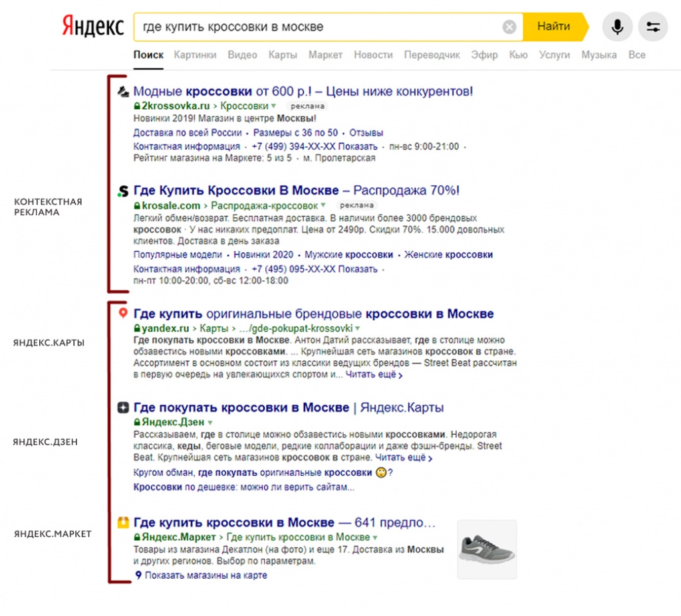Open Женские кроссовки sitelink
The height and width of the screenshot is (616, 681).
[448, 255]
